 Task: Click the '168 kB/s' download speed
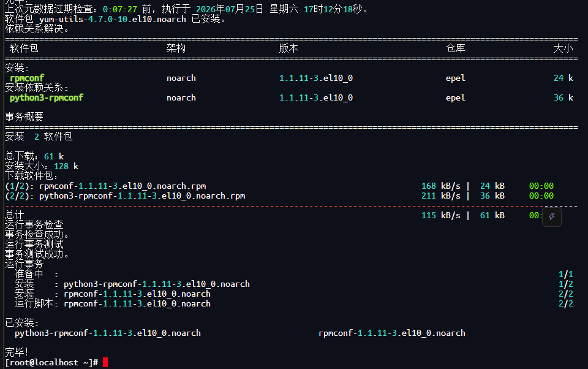click(440, 186)
